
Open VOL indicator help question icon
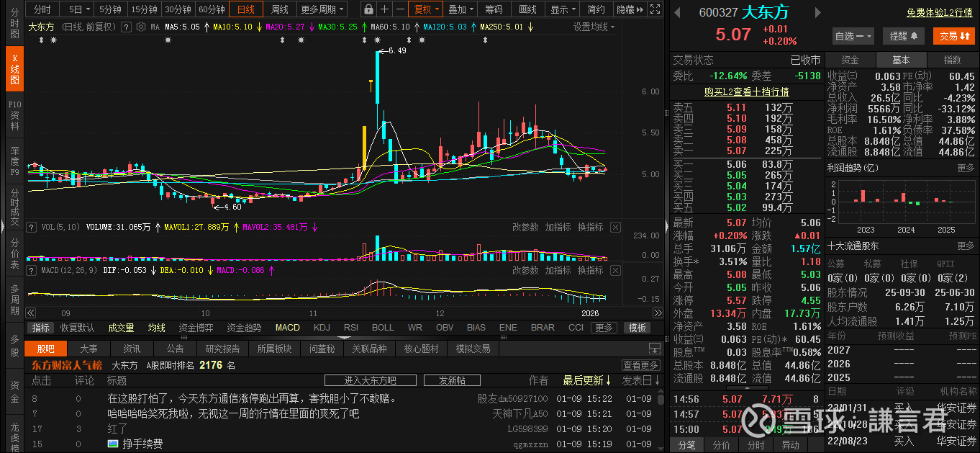(31, 227)
